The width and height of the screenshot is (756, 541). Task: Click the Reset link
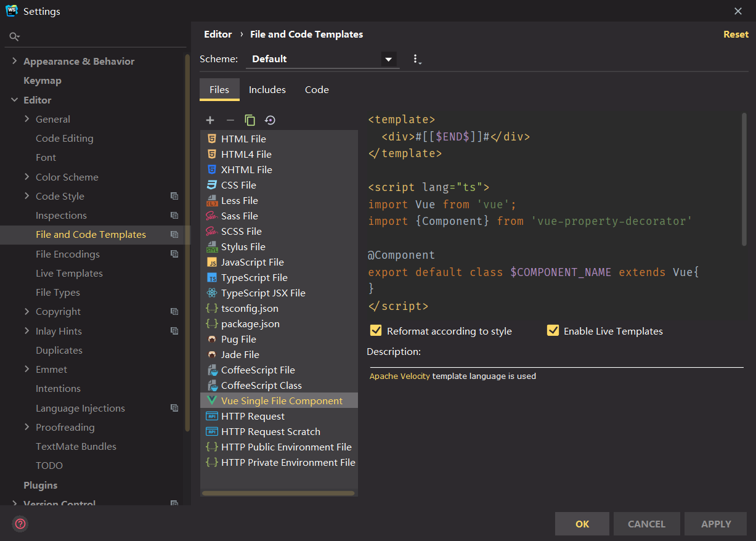click(736, 35)
